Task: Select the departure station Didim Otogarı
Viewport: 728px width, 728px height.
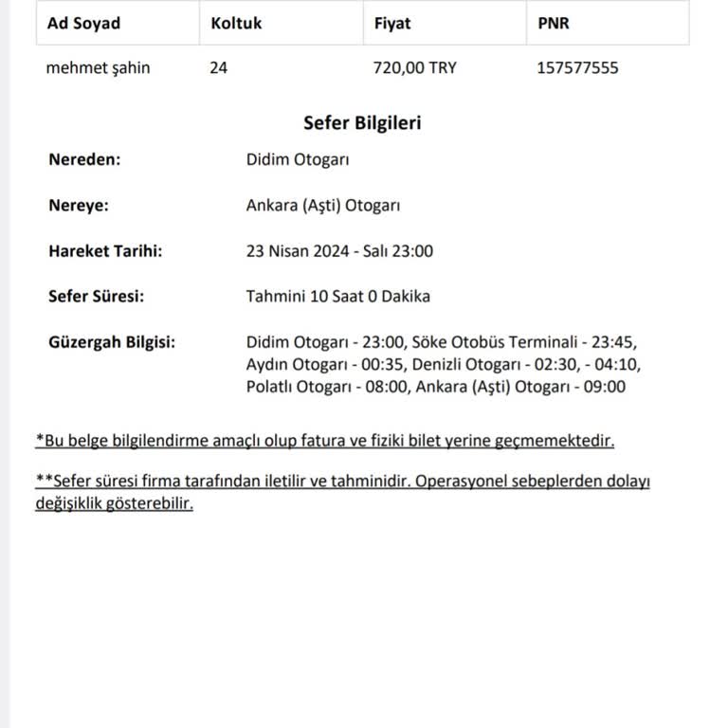Action: [x=298, y=159]
